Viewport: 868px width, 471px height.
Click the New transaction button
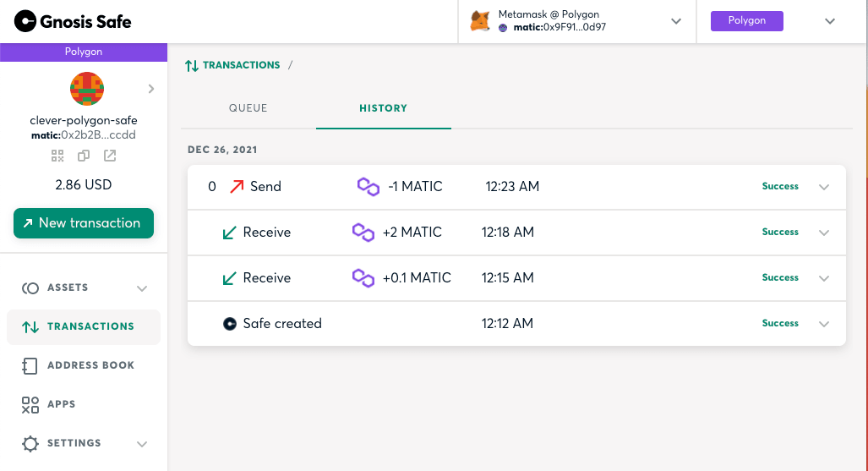pyautogui.click(x=84, y=222)
